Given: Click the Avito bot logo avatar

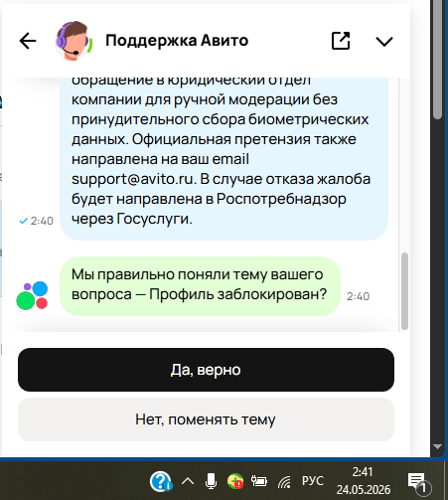Looking at the screenshot, I should 32,295.
